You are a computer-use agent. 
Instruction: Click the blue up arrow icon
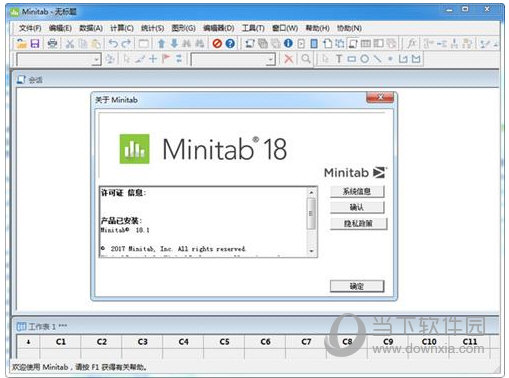pyautogui.click(x=162, y=43)
